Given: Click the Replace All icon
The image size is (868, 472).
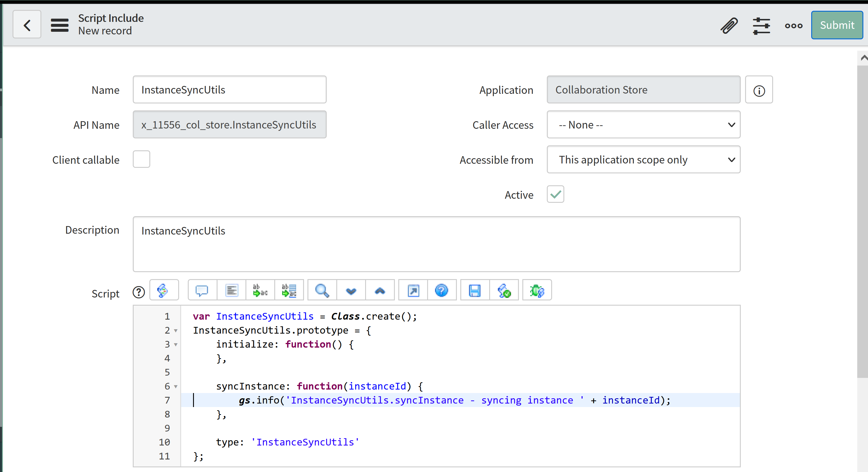Looking at the screenshot, I should pos(289,290).
